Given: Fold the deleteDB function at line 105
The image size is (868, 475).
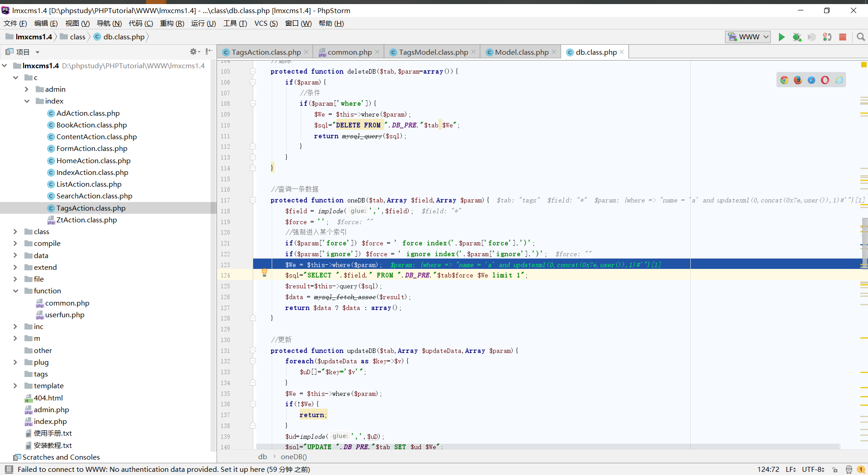Looking at the screenshot, I should [x=253, y=71].
